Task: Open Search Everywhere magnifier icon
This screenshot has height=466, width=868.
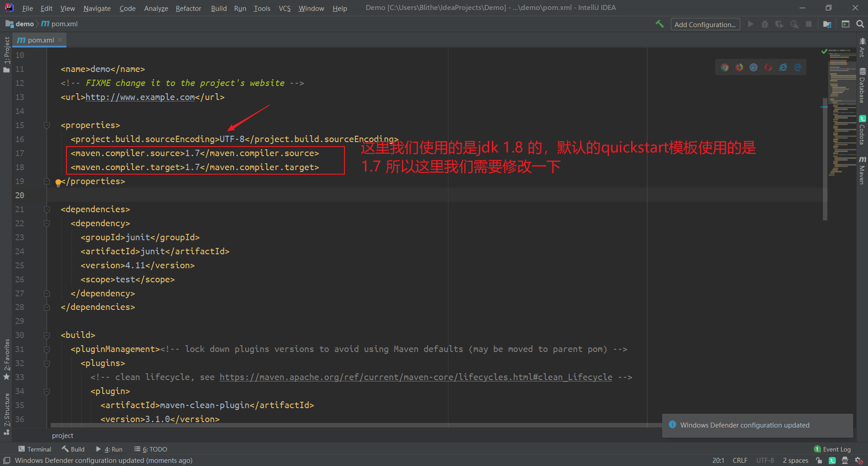Action: (860, 24)
